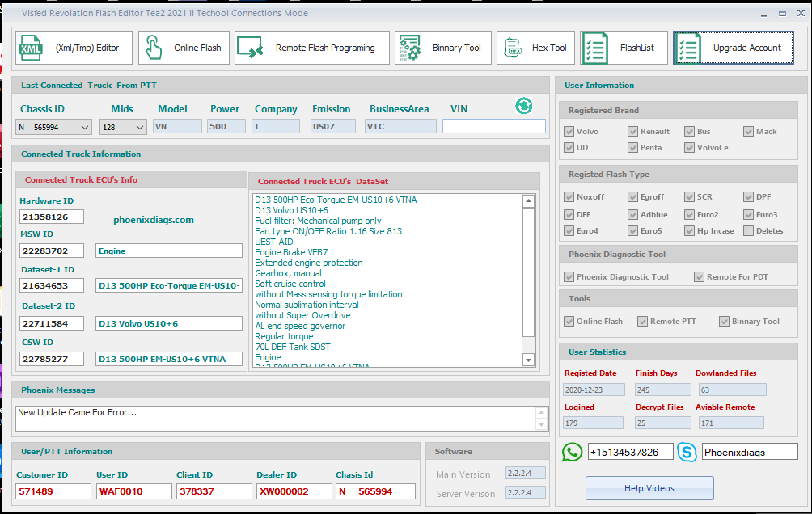The width and height of the screenshot is (812, 514).
Task: Click the User ID field WAF0010
Action: click(x=134, y=491)
